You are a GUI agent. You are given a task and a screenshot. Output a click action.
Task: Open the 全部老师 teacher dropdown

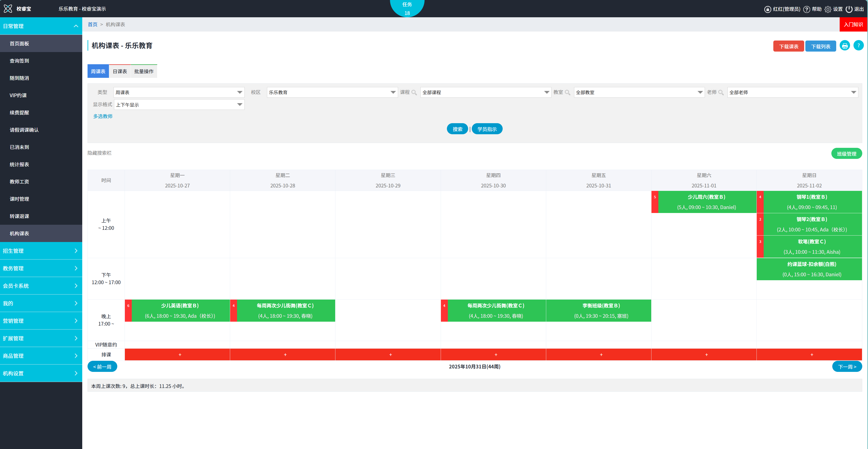(792, 92)
